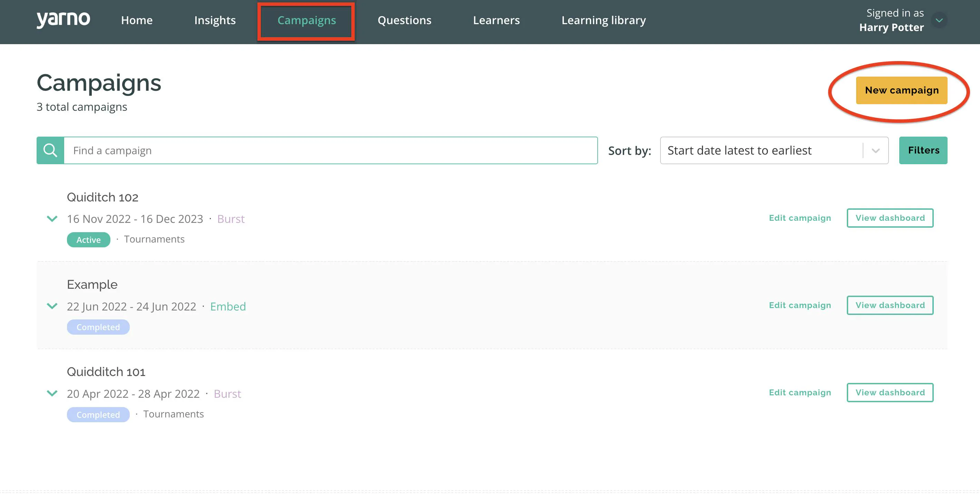Open the Filters panel
The image size is (980, 494).
pyautogui.click(x=923, y=150)
